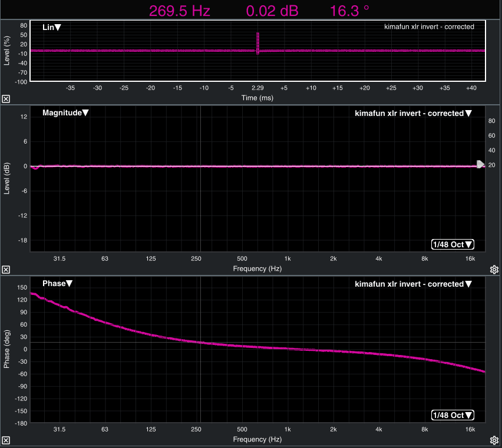Screen dimensions: 502x448
Task: Change Phase smoothing 1/48 Oct
Action: point(453,415)
